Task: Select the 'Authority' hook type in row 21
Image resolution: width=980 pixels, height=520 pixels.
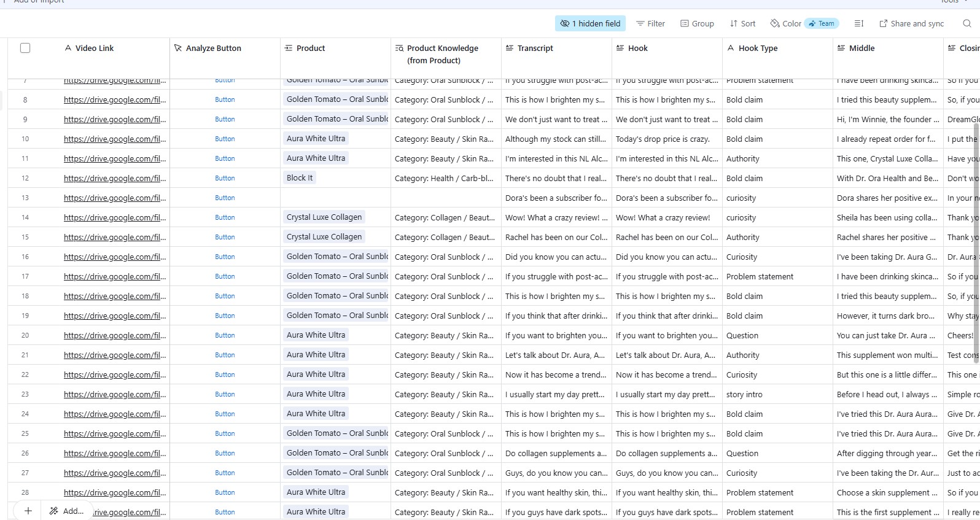Action: click(777, 355)
